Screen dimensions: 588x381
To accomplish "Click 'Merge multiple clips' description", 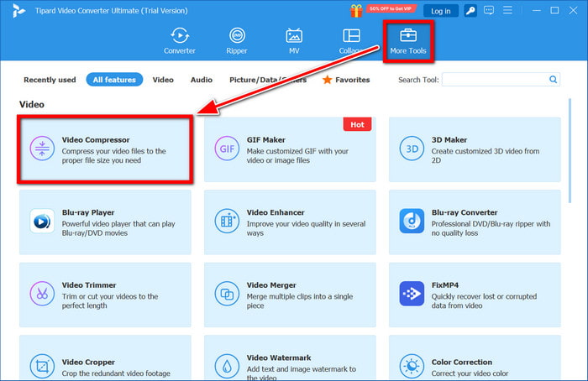I will point(300,301).
